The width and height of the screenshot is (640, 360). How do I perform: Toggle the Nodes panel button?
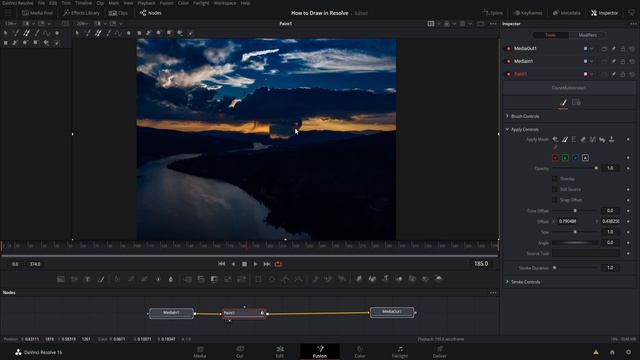(x=151, y=13)
